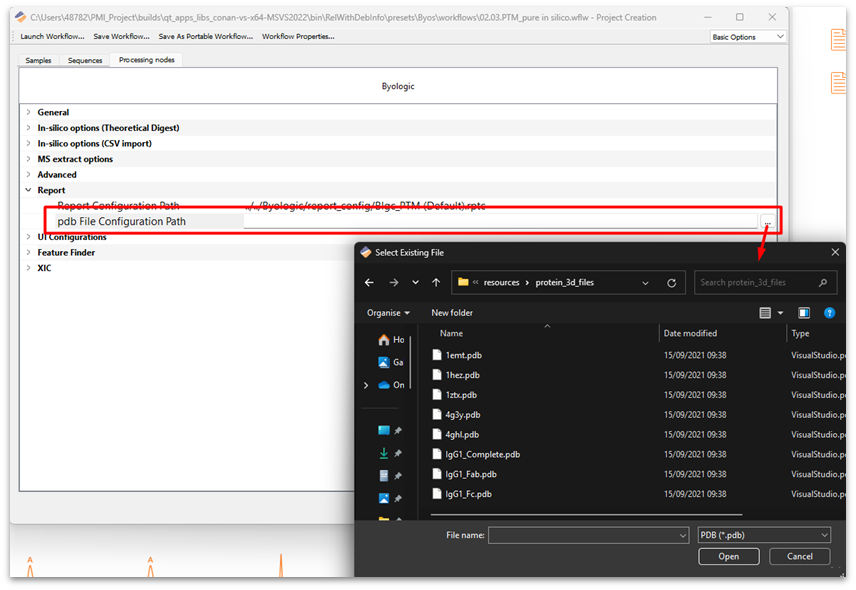This screenshot has height=590, width=856.
Task: Click Save Workflow toolbar item
Action: [x=121, y=36]
